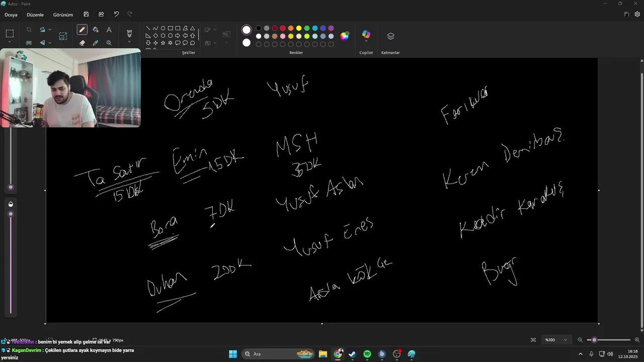Viewport: 644px width, 362px height.
Task: Choose the Hexagon shape
Action: 171,36
